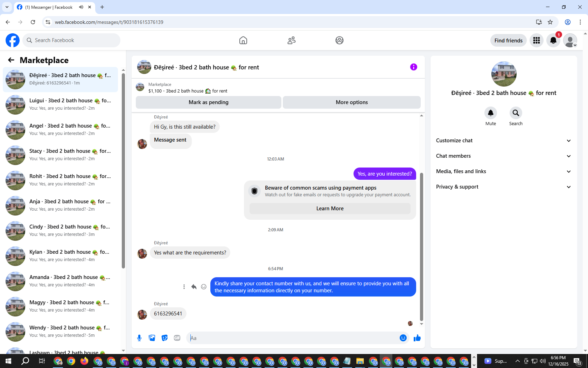
Task: Open the Facebook apps menu grid
Action: (x=537, y=40)
